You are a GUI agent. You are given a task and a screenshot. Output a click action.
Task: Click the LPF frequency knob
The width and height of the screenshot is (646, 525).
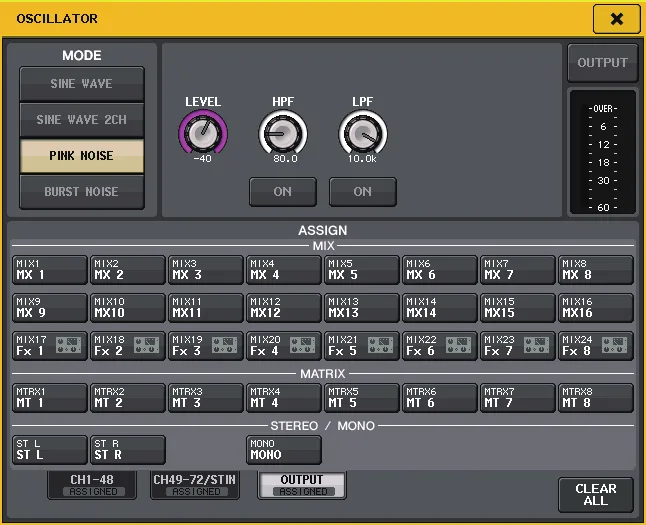pos(363,134)
